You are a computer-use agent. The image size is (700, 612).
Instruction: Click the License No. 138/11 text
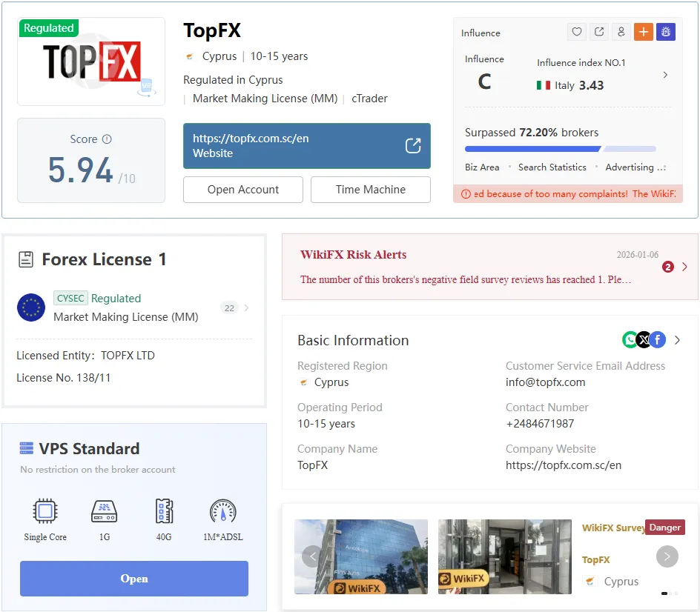click(63, 378)
